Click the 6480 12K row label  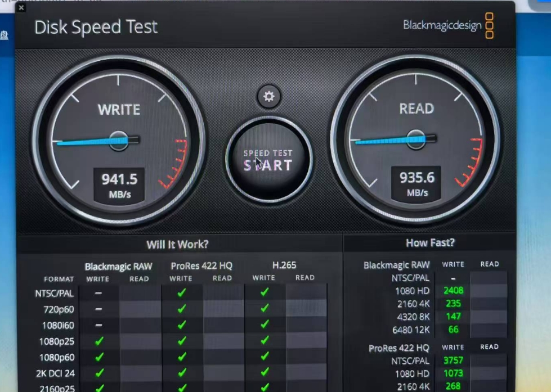[411, 330]
